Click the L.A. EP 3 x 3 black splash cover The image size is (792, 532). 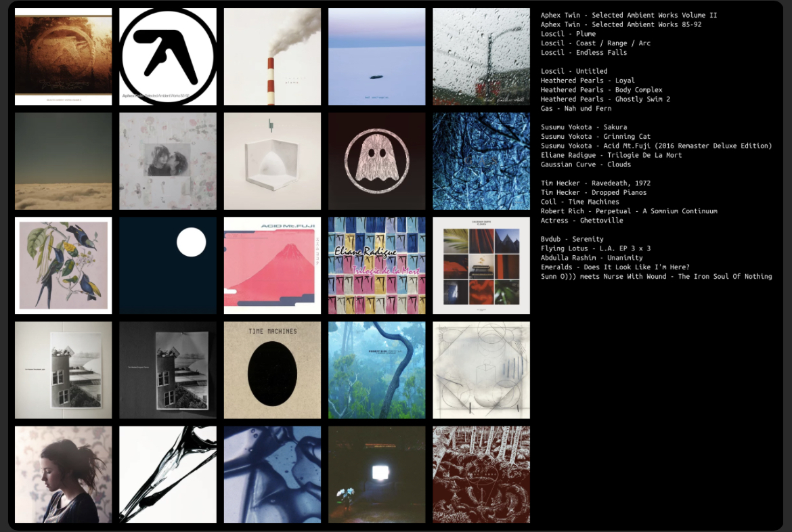[168, 475]
